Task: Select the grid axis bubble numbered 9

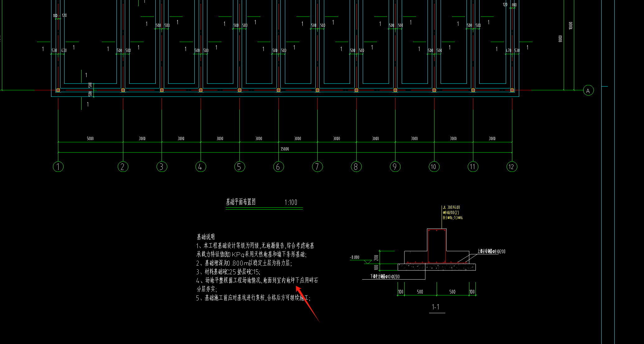Action: point(395,167)
